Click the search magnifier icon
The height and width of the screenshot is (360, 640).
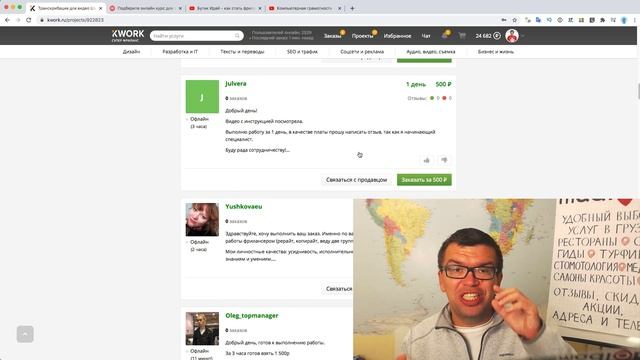(x=237, y=36)
